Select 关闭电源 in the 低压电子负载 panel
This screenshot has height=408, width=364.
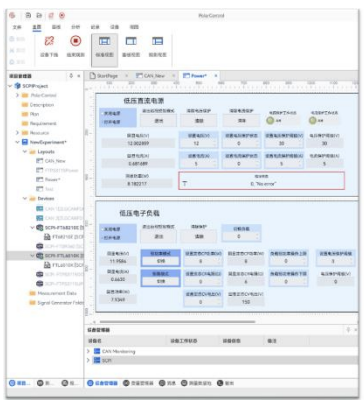coord(112,229)
